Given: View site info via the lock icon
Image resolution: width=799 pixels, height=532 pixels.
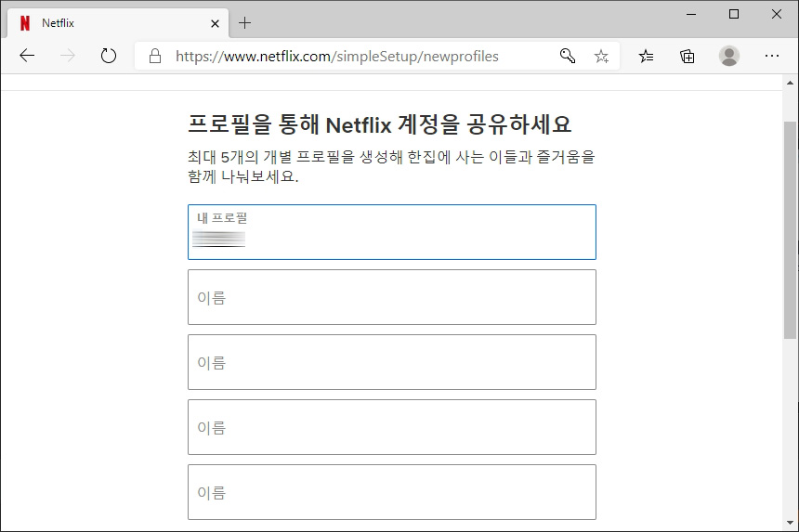Looking at the screenshot, I should (155, 56).
